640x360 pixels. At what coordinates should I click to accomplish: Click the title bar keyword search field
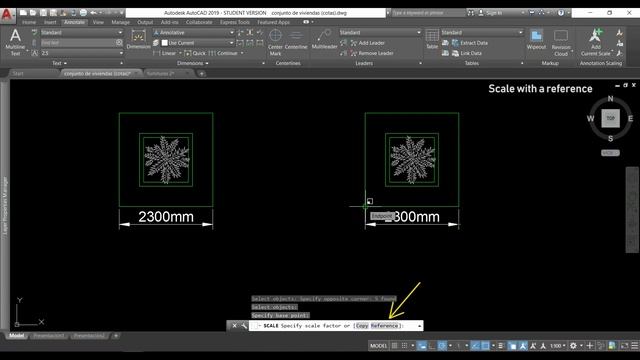[428, 13]
